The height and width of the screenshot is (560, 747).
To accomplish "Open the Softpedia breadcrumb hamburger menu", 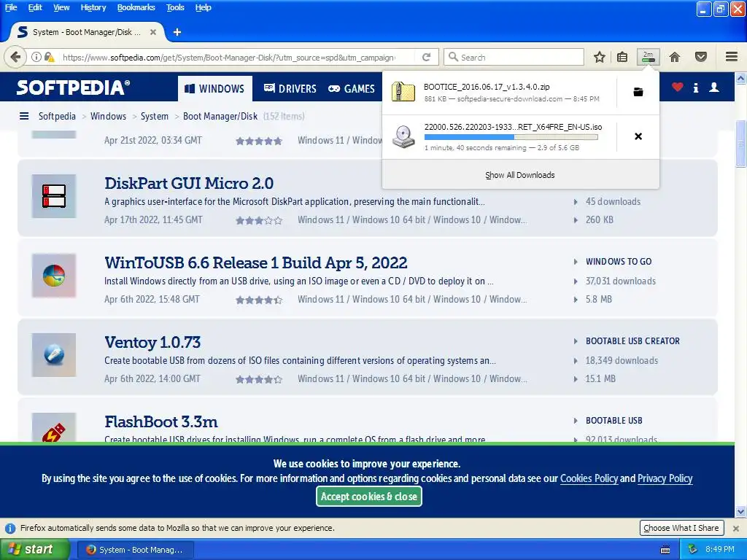I will click(24, 116).
